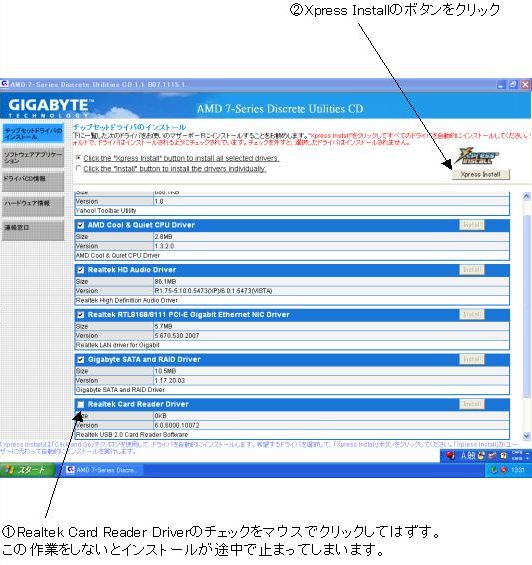This screenshot has height=565, width=532.
Task: Click the Realtek USB 2.0 Card Reader Software description
Action: [x=132, y=435]
